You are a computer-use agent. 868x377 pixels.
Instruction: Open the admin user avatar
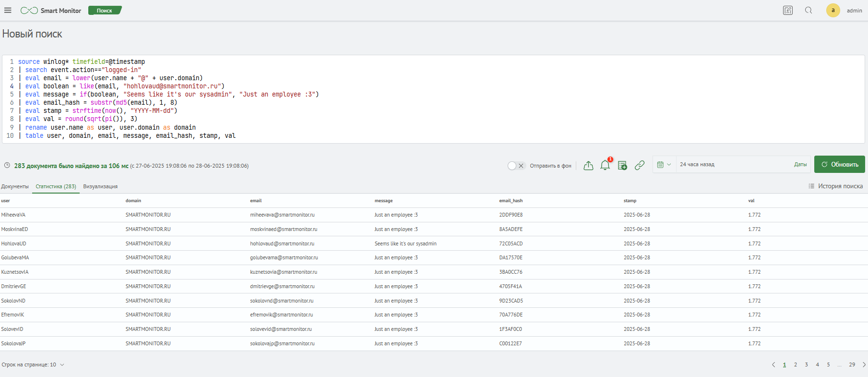click(833, 10)
